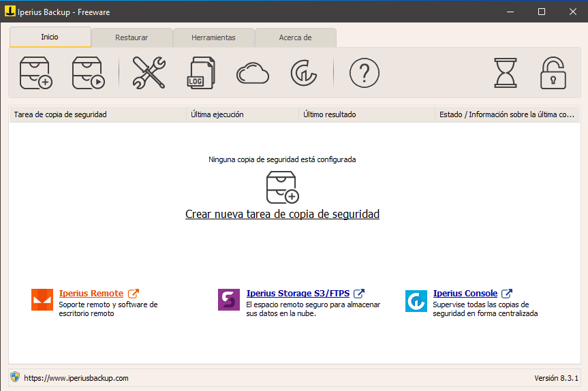Image resolution: width=588 pixels, height=391 pixels.
Task: Select the Acerca de tab
Action: 295,37
